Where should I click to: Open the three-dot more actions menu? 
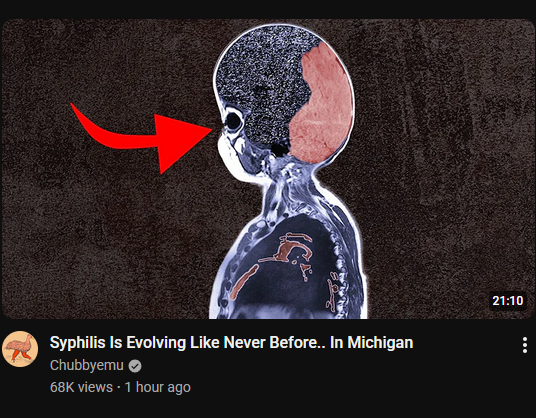[x=525, y=345]
